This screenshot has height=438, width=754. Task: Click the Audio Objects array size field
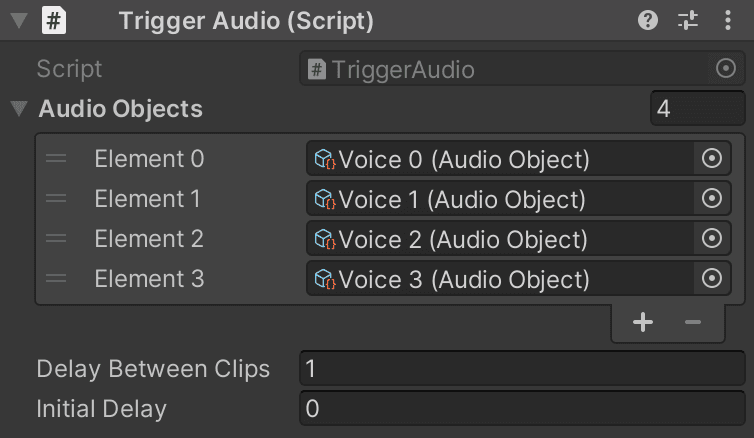pyautogui.click(x=697, y=109)
